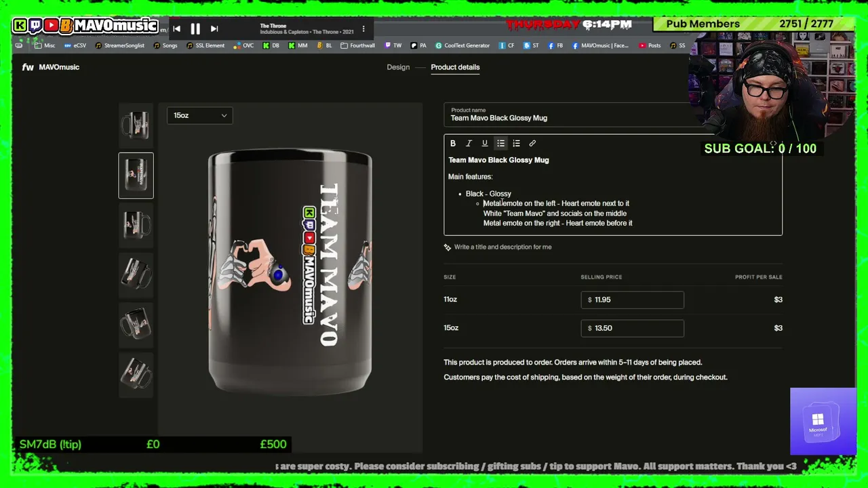This screenshot has width=868, height=488.
Task: Insert a link in description editor
Action: point(532,144)
